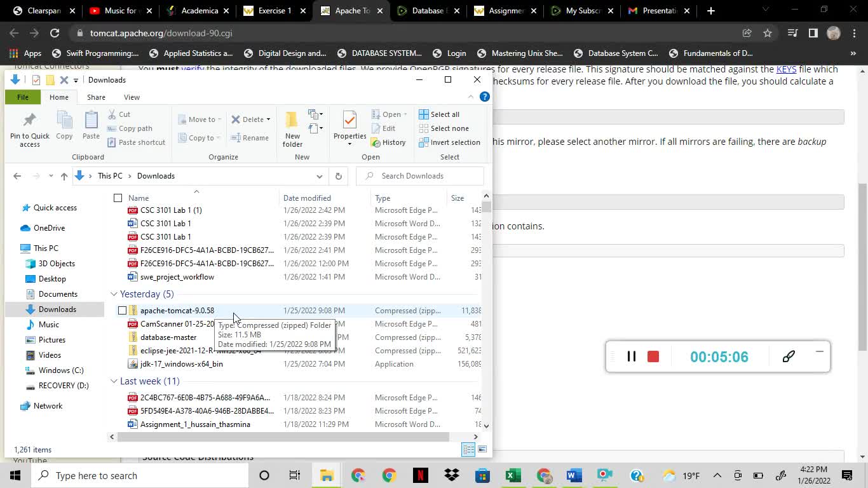Switch to the Home ribbon tab

[59, 97]
